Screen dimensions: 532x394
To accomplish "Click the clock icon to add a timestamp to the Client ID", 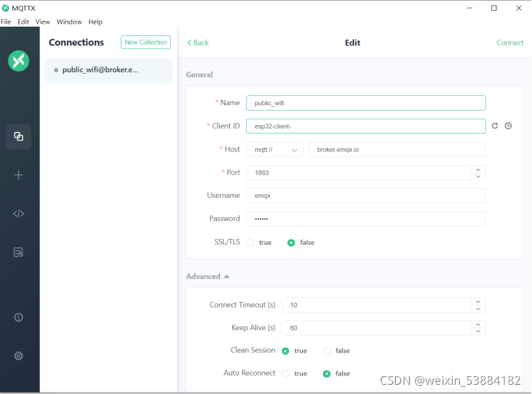I will [x=508, y=126].
